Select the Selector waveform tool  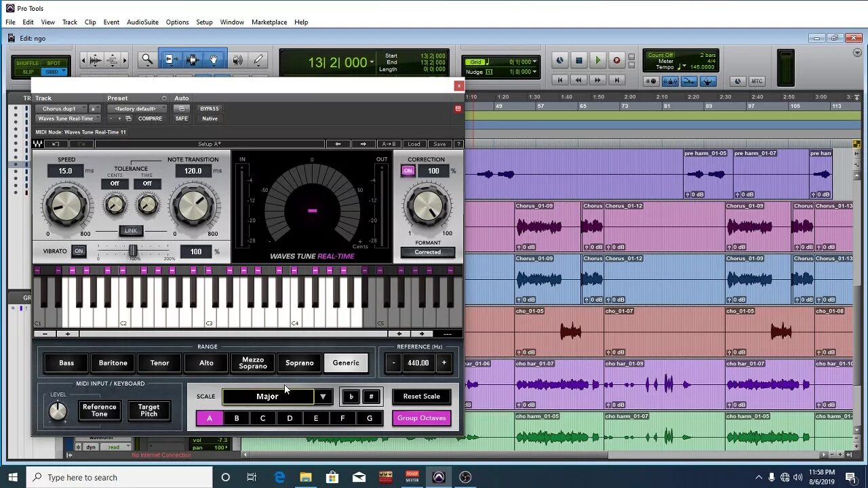192,60
